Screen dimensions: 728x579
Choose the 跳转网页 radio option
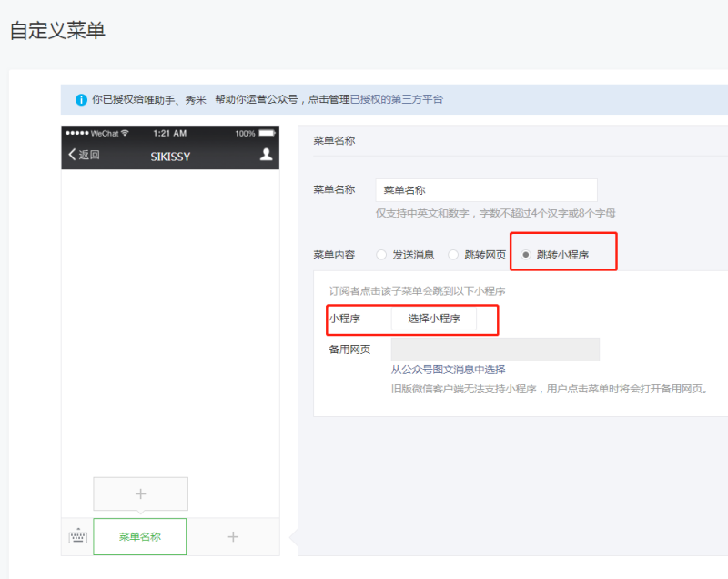(453, 255)
